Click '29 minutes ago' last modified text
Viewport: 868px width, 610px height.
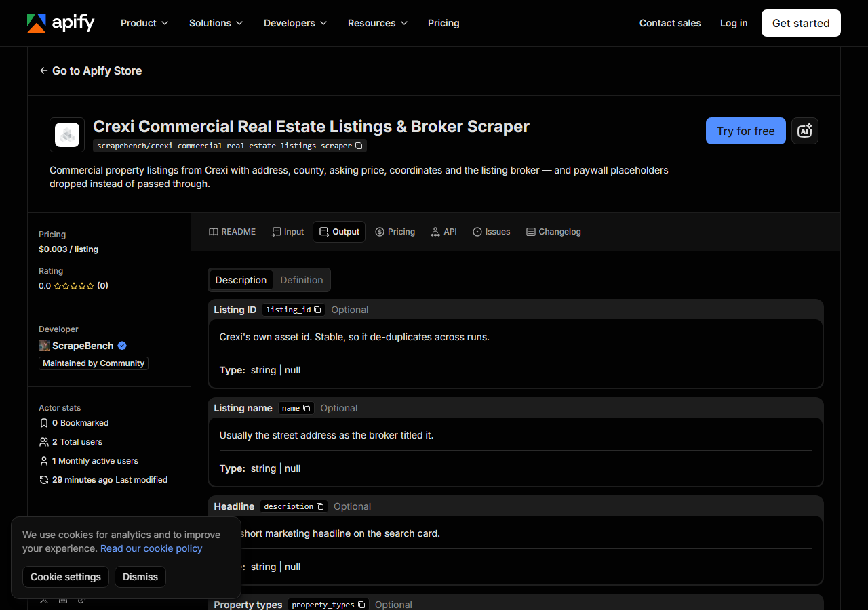click(x=83, y=480)
